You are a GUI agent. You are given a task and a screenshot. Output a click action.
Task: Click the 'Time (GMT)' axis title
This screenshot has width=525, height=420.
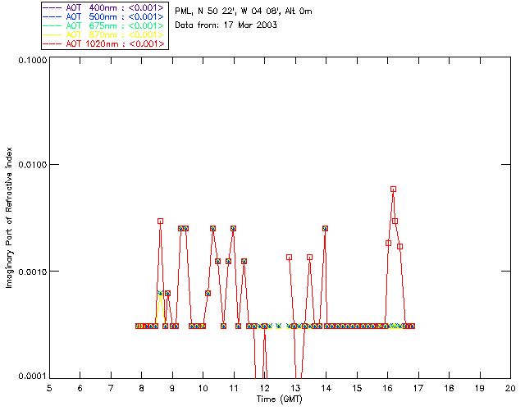pos(280,399)
